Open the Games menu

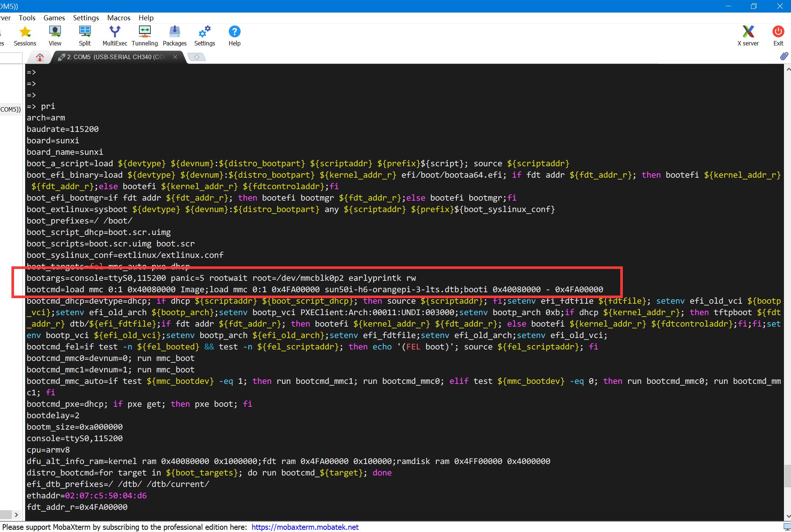coord(54,18)
